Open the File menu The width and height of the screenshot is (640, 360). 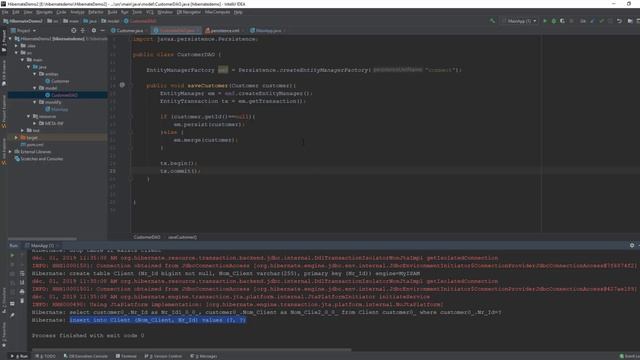click(4, 12)
